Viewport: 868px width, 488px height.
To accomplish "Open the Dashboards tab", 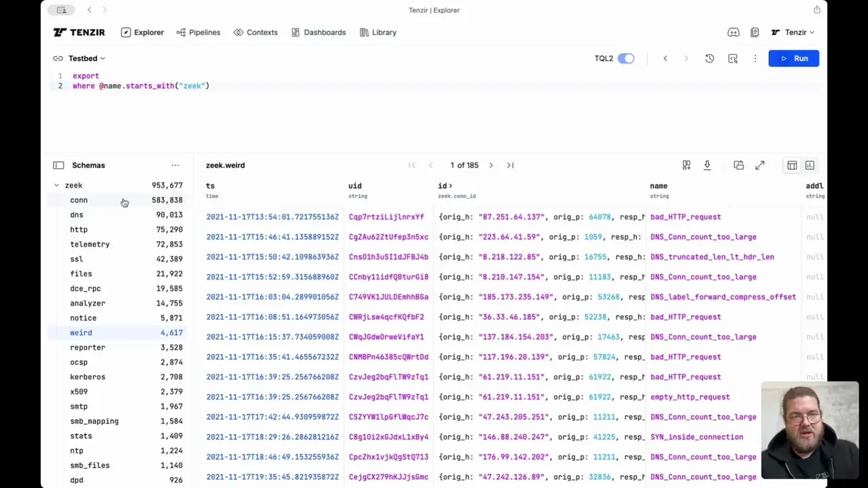I will click(x=319, y=32).
